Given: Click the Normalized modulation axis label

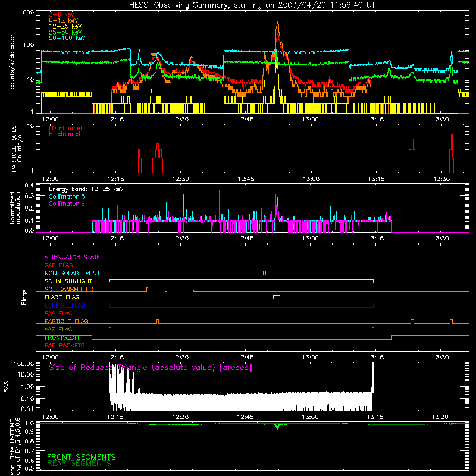Looking at the screenshot, I should [15, 208].
